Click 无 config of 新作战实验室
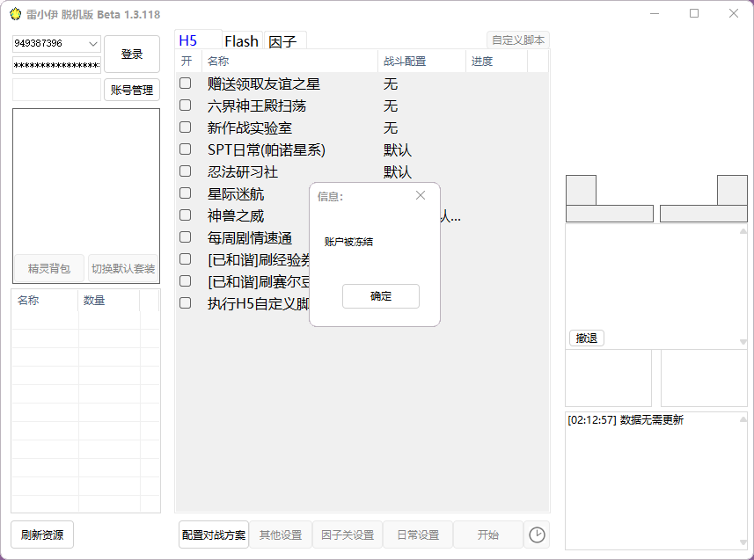Viewport: 754px width, 560px height. tap(391, 127)
